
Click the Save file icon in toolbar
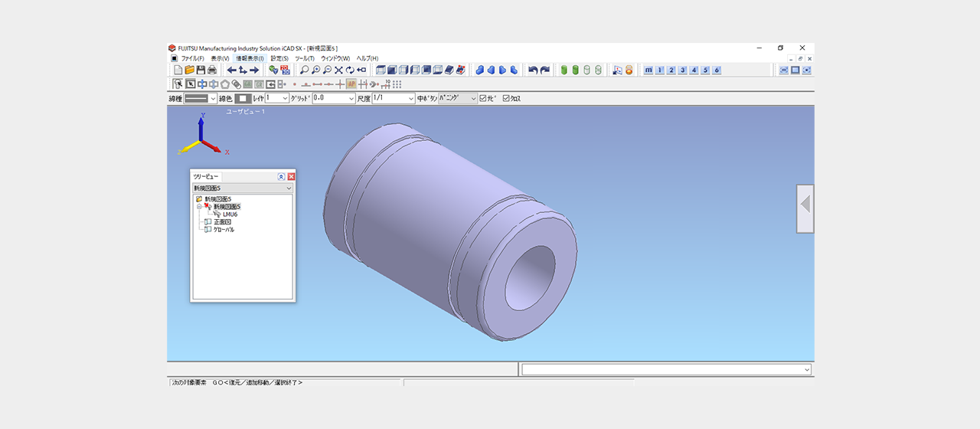tap(201, 70)
